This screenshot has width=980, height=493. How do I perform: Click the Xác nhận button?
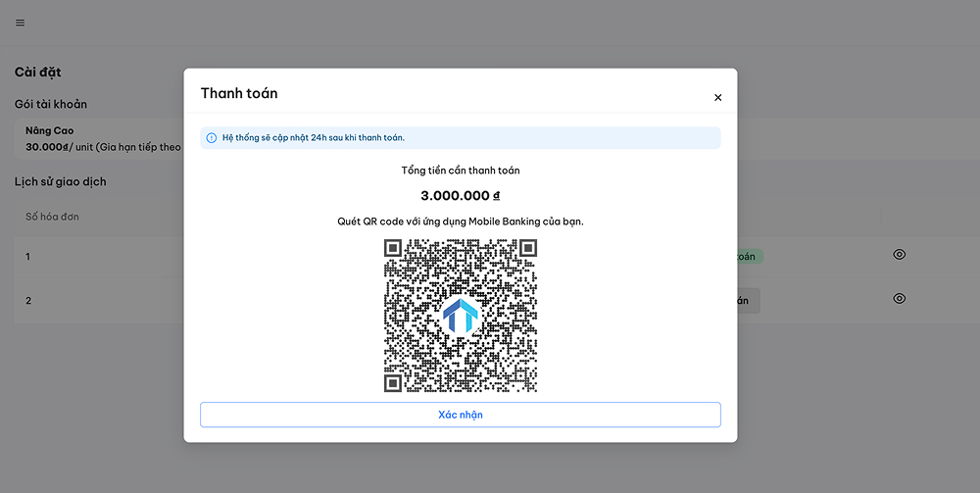pos(460,415)
